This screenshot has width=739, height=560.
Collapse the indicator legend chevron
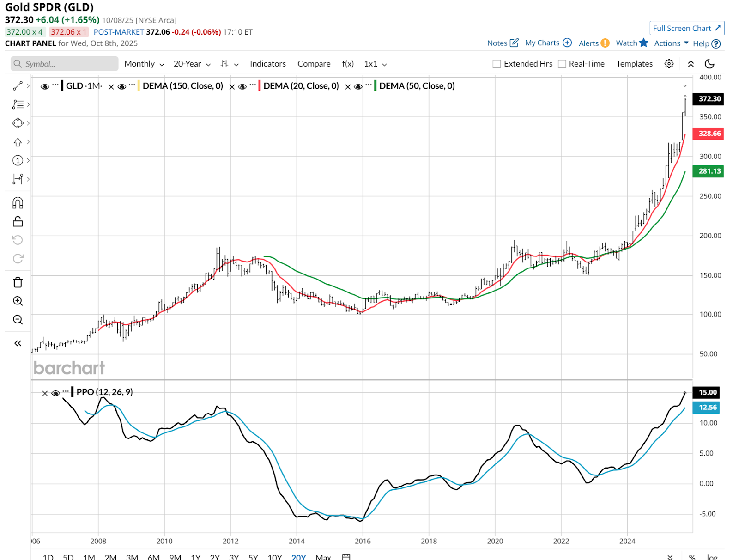(685, 86)
